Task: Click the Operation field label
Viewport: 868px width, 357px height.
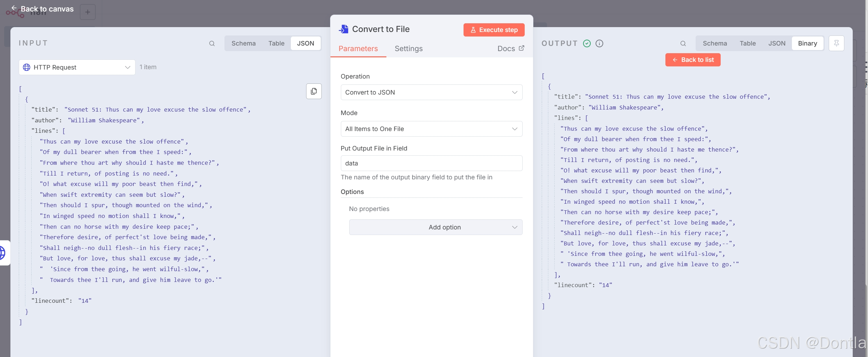Action: tap(355, 76)
